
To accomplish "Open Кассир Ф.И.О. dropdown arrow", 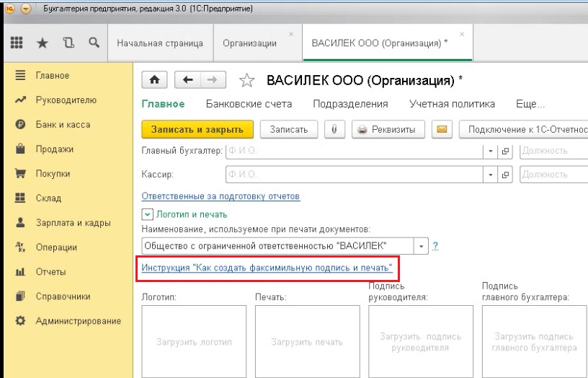I will 490,175.
